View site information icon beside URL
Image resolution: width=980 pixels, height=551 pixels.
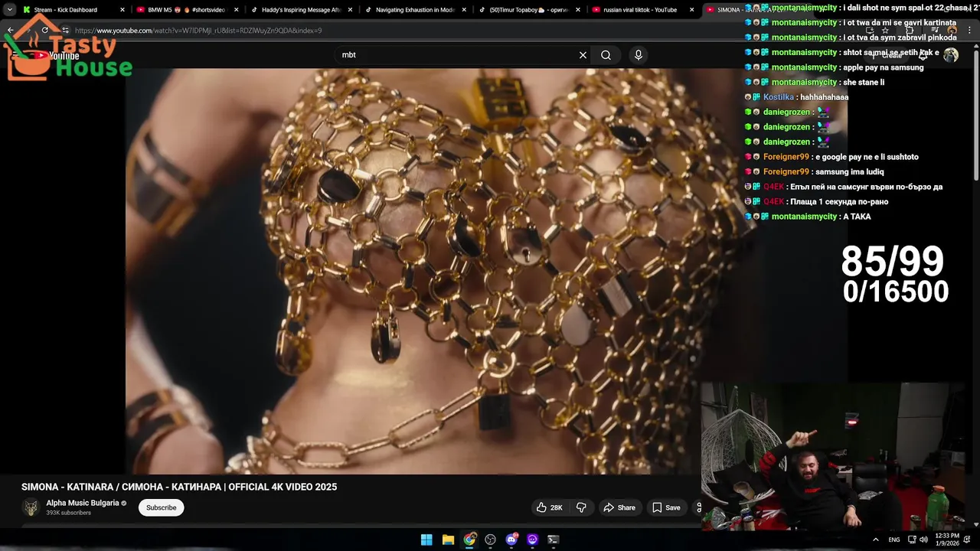tap(66, 31)
